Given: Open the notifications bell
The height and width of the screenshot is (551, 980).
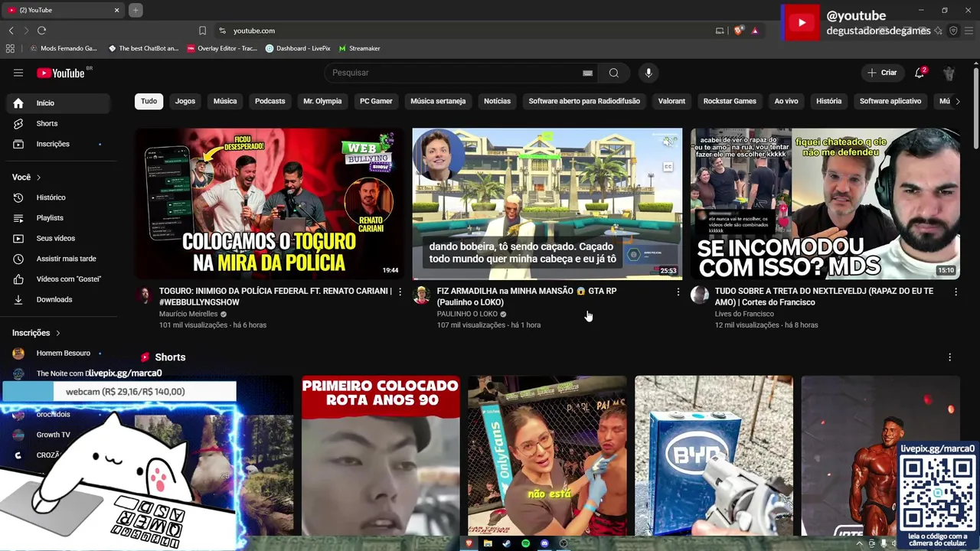Looking at the screenshot, I should coord(920,73).
